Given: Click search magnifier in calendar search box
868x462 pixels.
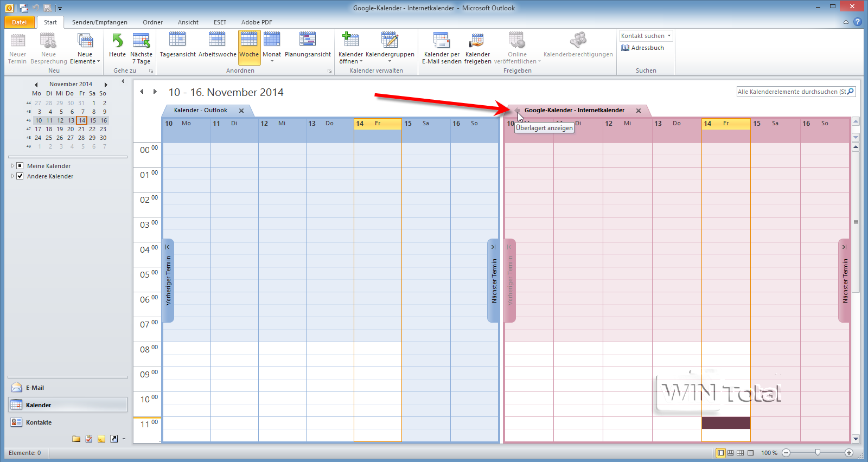Looking at the screenshot, I should (x=850, y=92).
